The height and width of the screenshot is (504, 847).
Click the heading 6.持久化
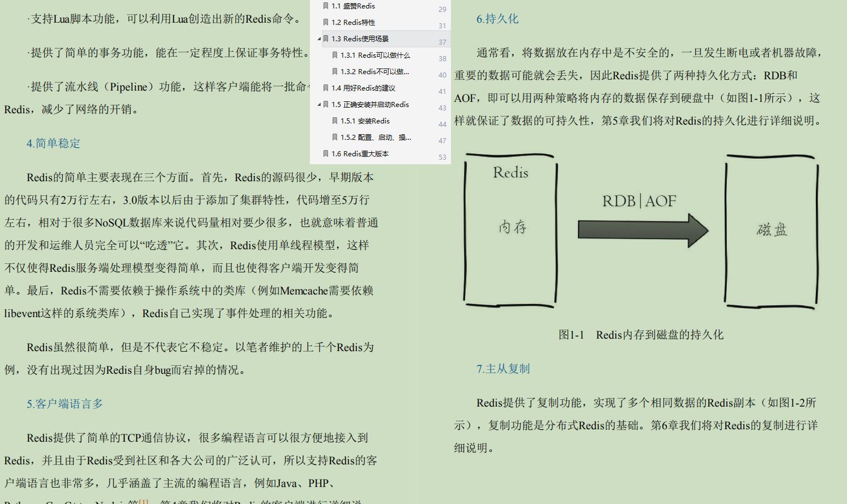497,19
